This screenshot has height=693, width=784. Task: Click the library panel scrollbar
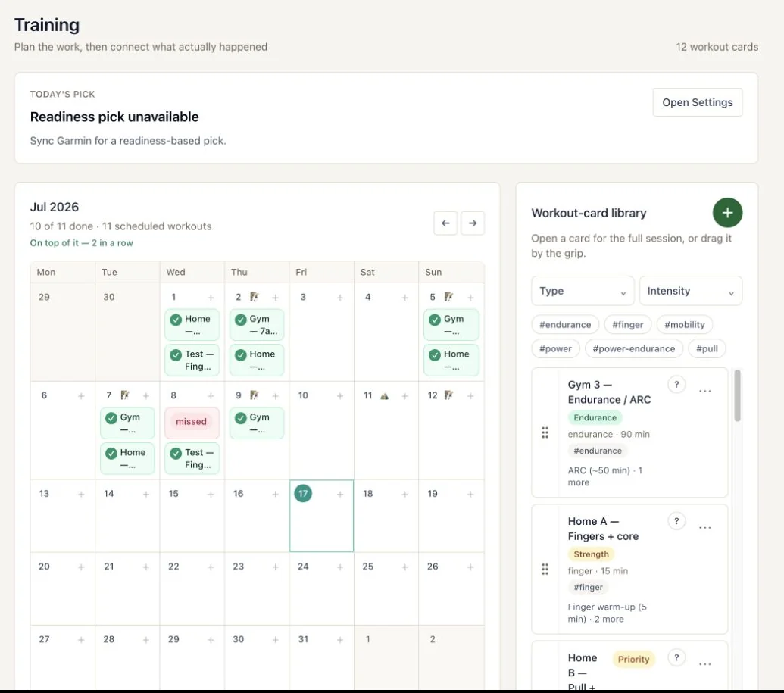[737, 395]
